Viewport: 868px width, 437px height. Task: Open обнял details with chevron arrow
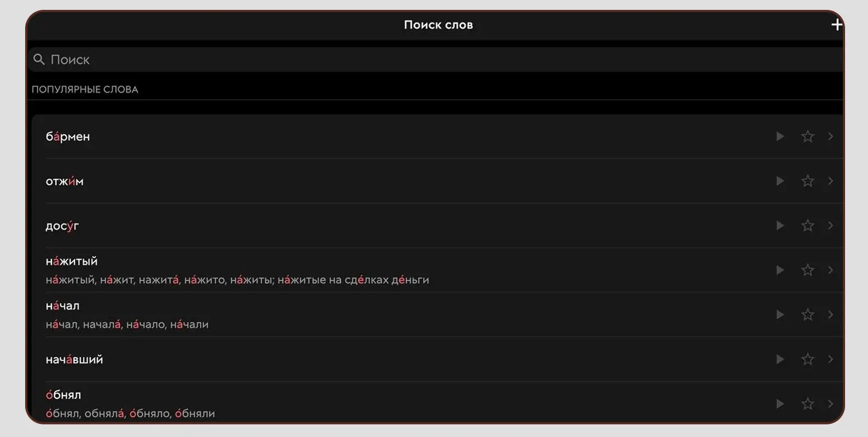point(830,404)
